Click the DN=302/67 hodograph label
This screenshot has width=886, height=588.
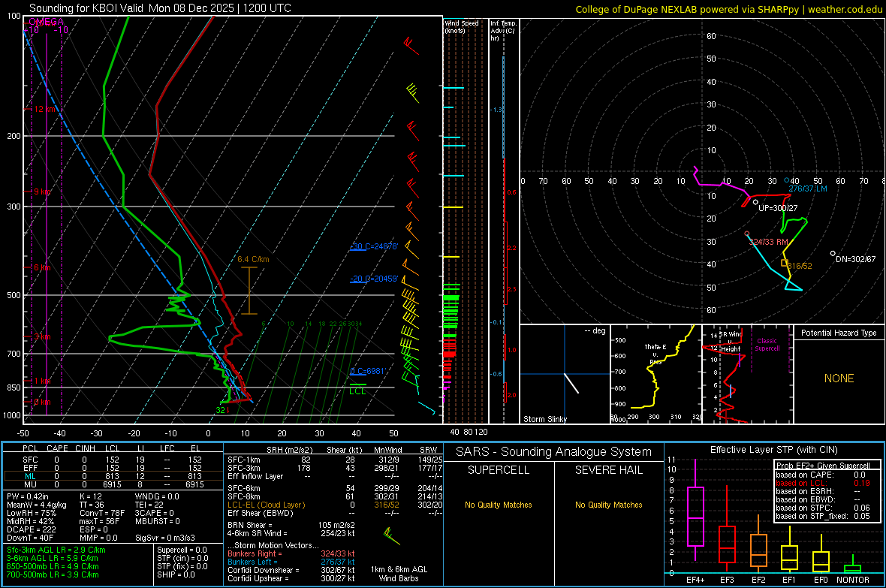855,259
